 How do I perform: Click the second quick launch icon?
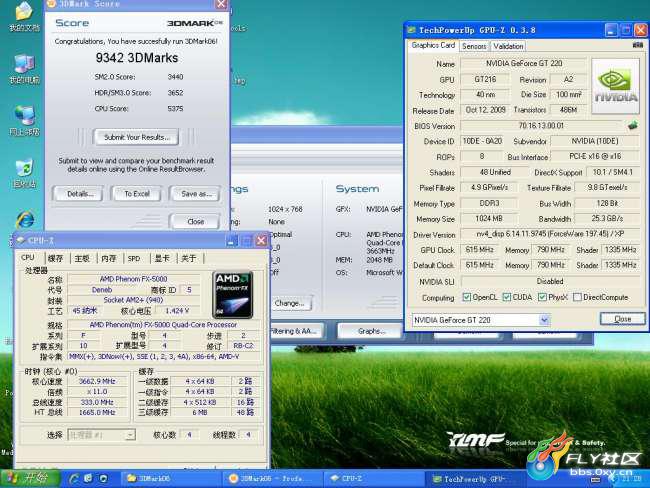click(x=88, y=478)
